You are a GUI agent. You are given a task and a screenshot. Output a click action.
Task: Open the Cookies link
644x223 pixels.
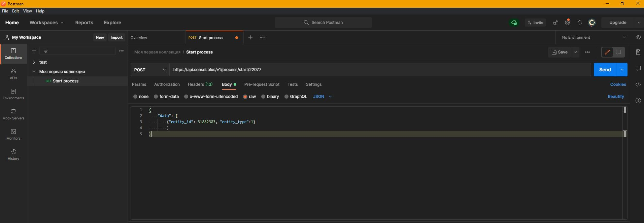[618, 84]
